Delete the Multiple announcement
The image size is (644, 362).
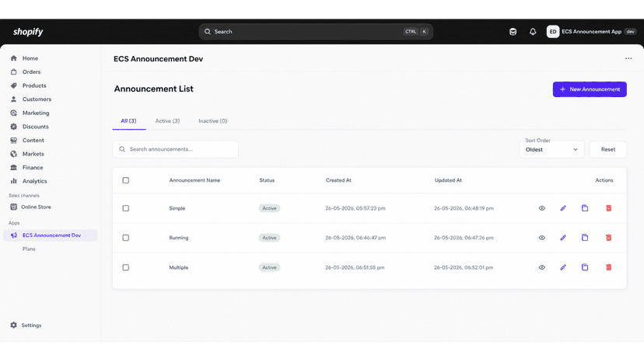(609, 267)
